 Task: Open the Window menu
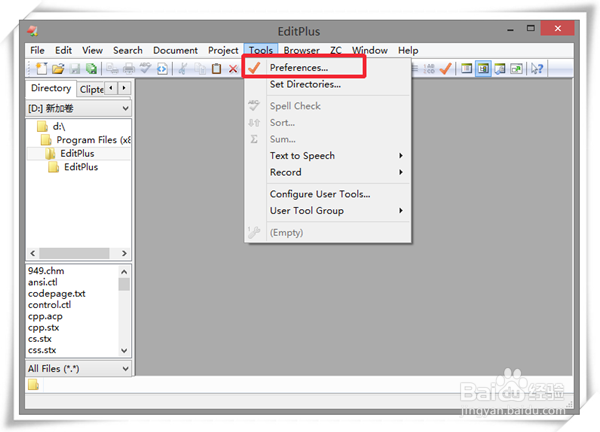(x=370, y=51)
